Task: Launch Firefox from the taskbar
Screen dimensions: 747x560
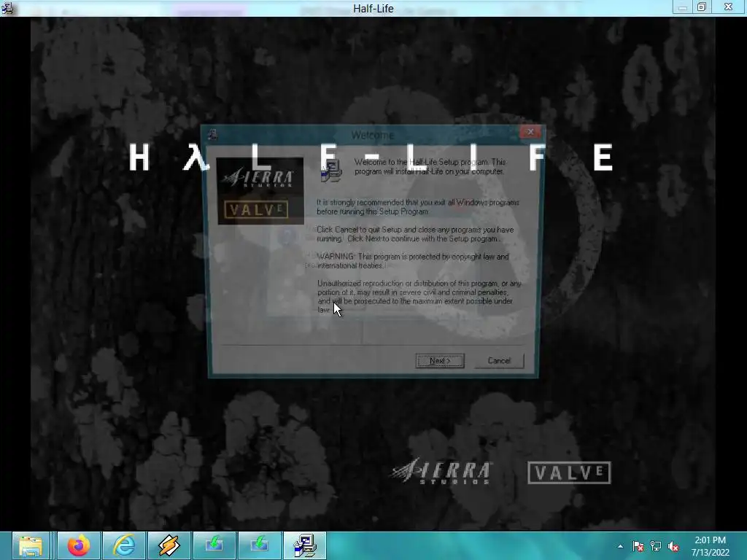Action: click(x=79, y=545)
